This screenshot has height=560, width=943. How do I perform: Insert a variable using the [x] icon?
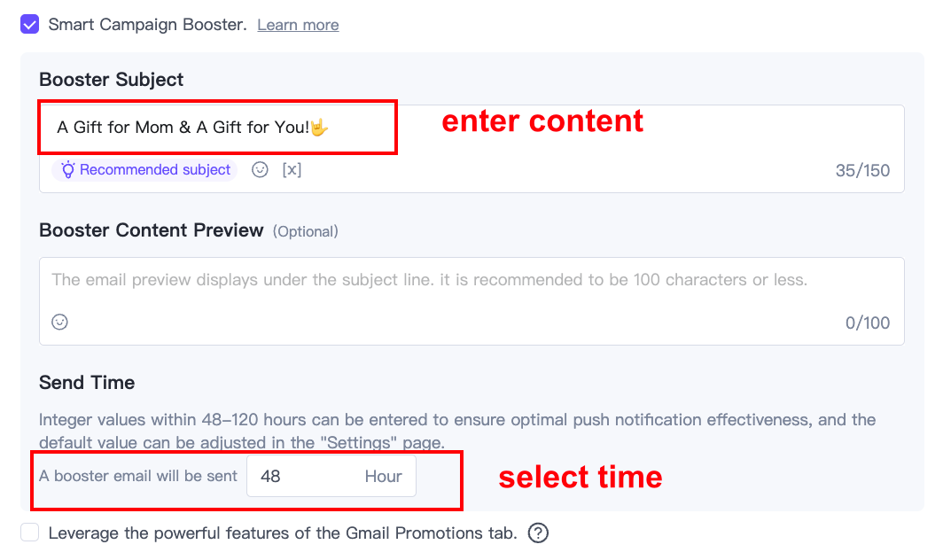(x=292, y=170)
